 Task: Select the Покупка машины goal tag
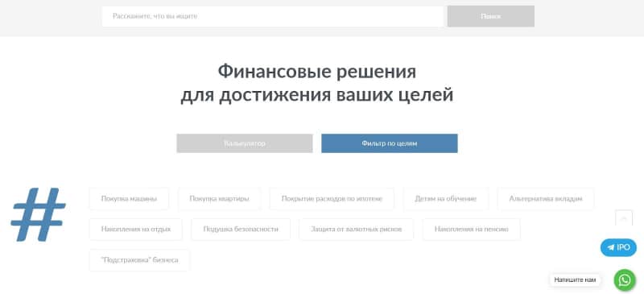(129, 199)
